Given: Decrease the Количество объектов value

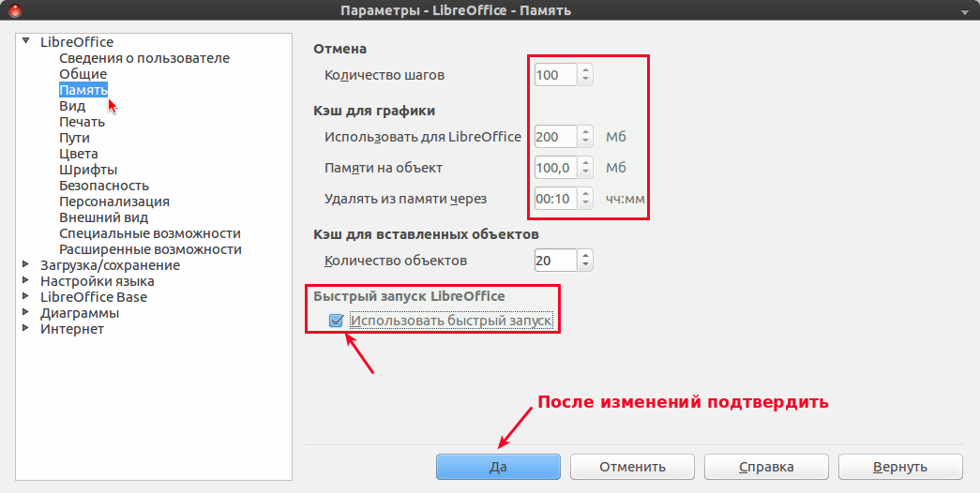Looking at the screenshot, I should pos(585,265).
